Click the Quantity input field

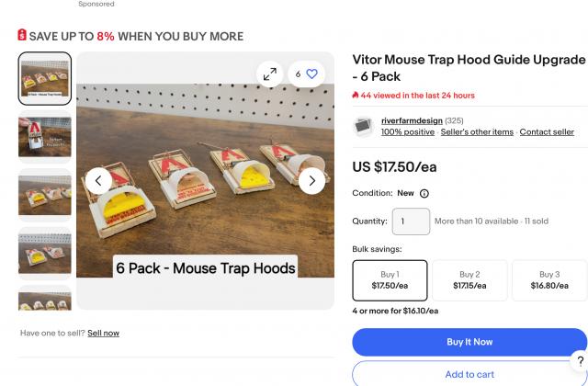click(411, 221)
